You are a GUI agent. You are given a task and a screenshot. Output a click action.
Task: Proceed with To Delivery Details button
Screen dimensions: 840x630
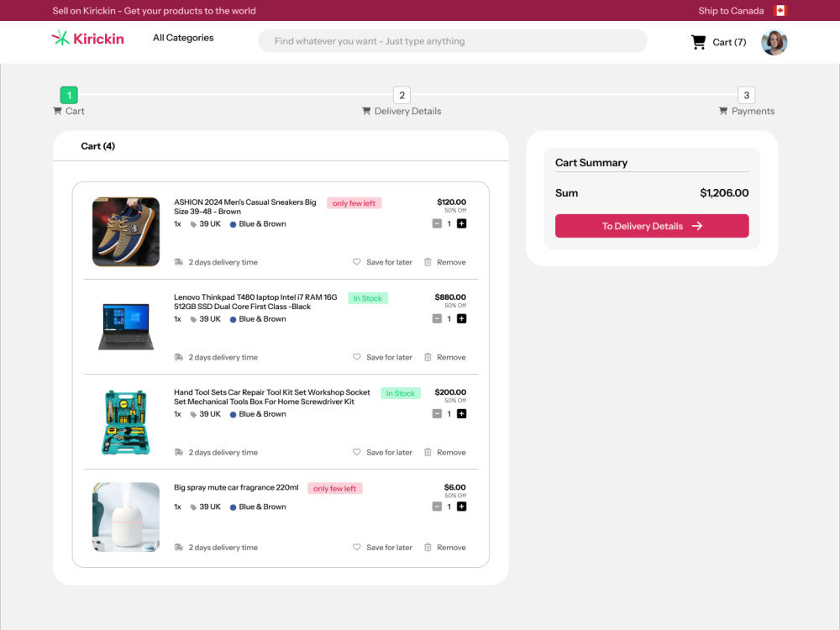(652, 226)
